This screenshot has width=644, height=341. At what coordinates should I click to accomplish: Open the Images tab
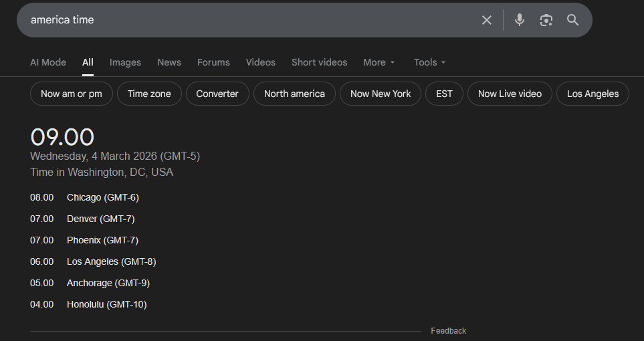coord(125,62)
